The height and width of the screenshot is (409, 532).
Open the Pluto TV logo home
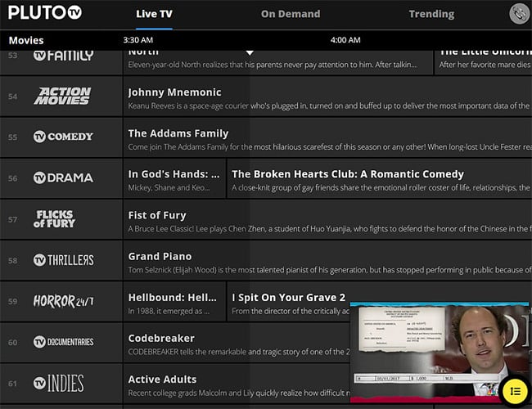pyautogui.click(x=45, y=13)
